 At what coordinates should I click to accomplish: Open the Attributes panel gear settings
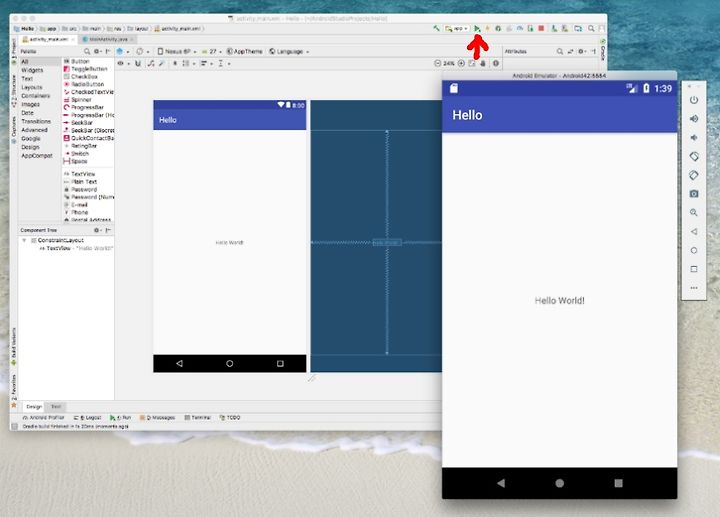click(581, 51)
